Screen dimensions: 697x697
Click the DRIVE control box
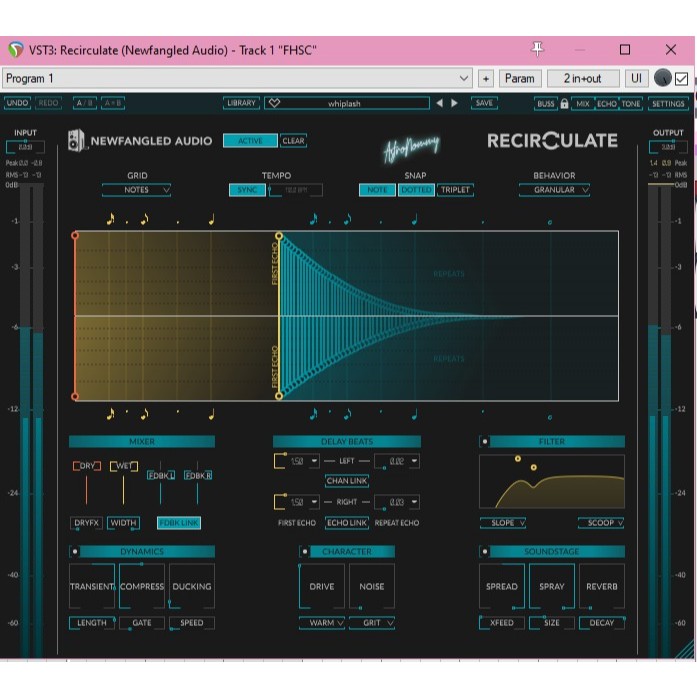point(322,586)
